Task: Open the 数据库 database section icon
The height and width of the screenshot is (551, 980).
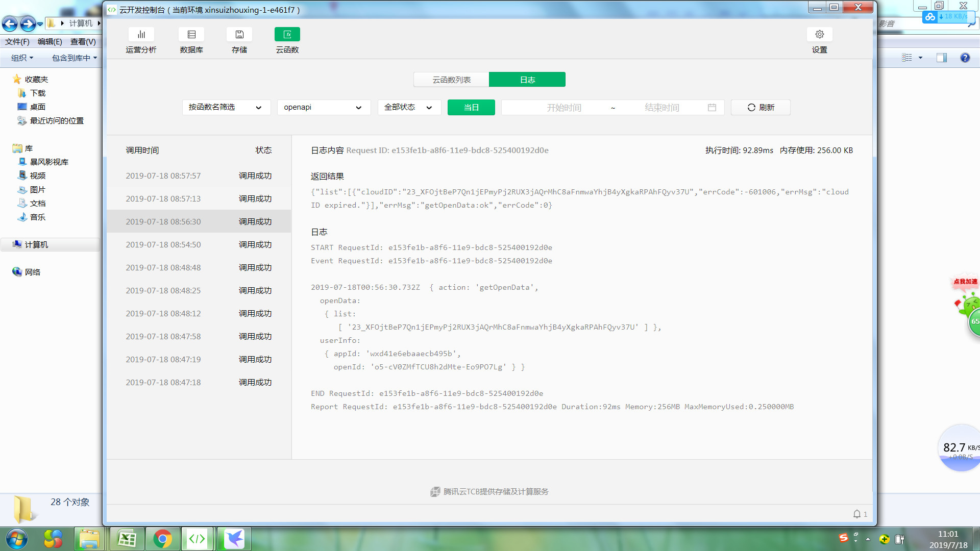Action: [191, 35]
